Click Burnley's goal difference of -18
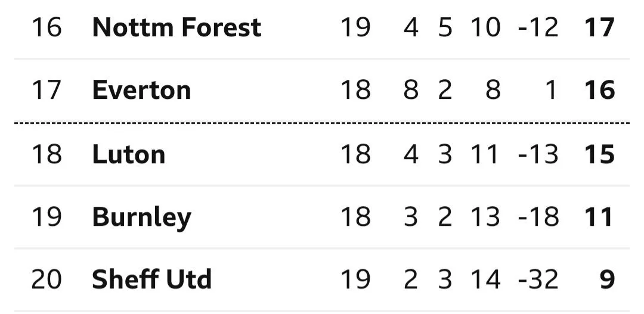This screenshot has width=644, height=314. point(538,217)
